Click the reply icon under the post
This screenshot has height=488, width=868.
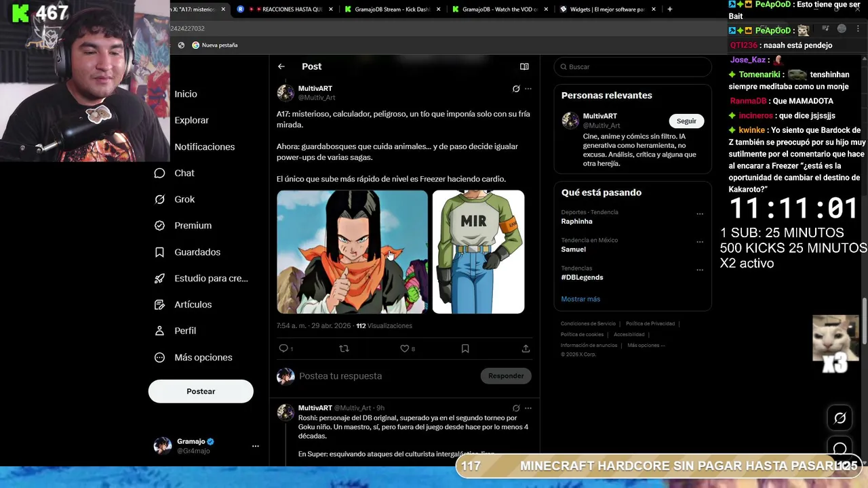(283, 348)
